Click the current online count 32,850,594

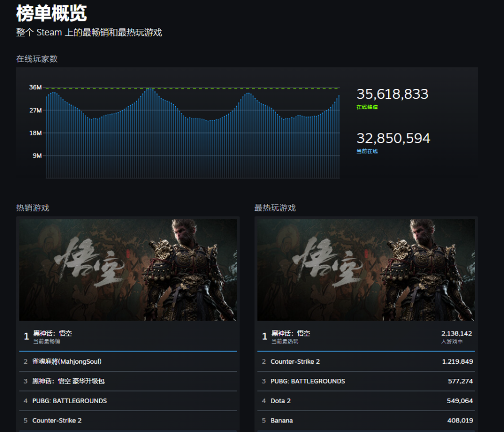pyautogui.click(x=393, y=138)
